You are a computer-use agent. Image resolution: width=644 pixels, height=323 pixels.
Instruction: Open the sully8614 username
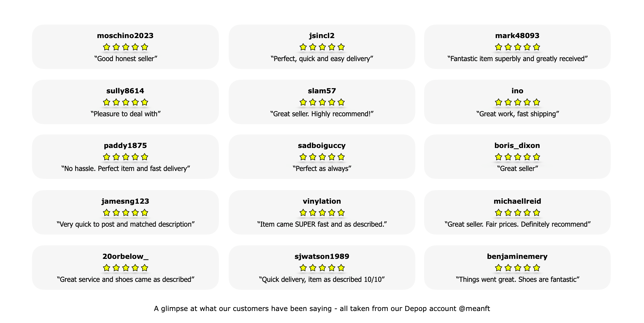[125, 91]
